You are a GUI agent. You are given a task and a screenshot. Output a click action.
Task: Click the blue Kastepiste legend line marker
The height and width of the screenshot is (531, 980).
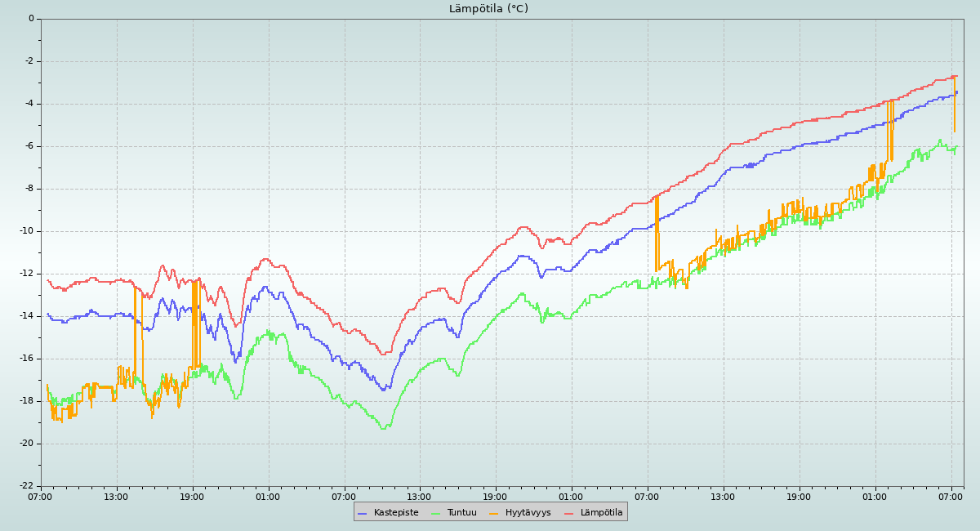pos(363,513)
